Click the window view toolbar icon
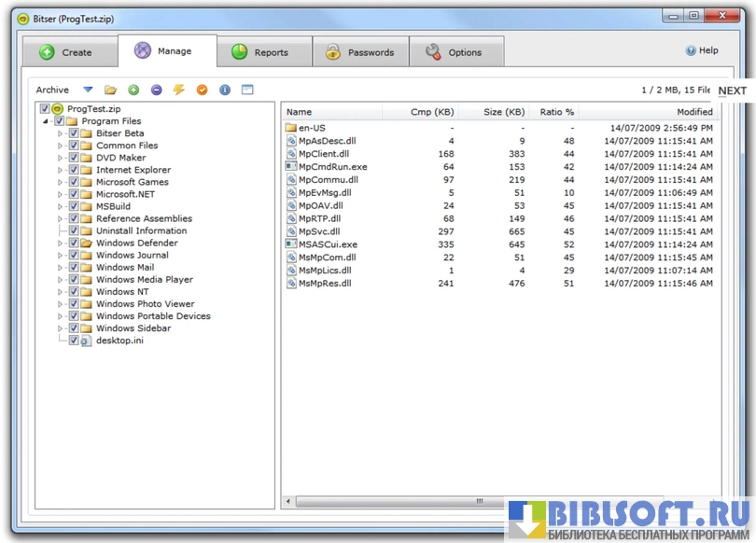756x543 pixels. (x=247, y=90)
